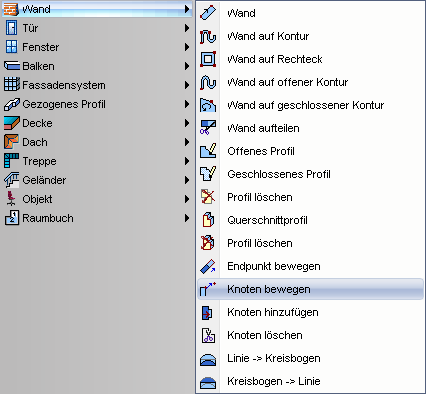
Task: Expand the Fenster submenu arrow
Action: (187, 47)
